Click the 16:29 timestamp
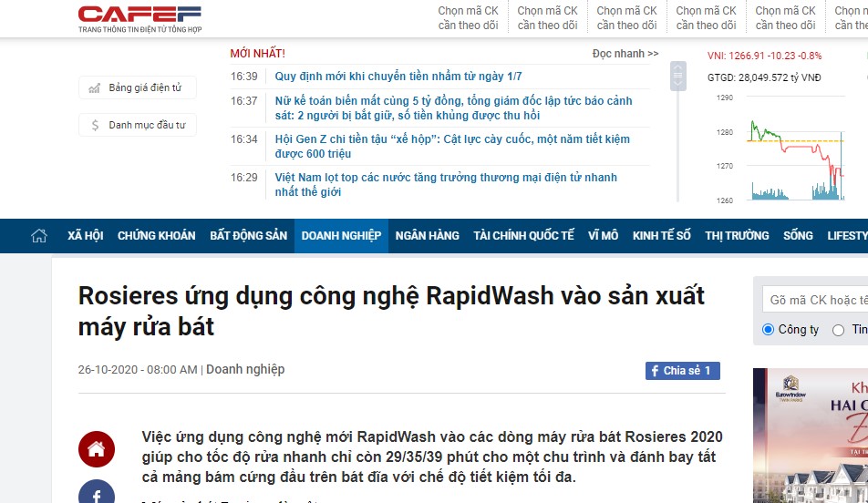The width and height of the screenshot is (868, 503). click(x=244, y=178)
